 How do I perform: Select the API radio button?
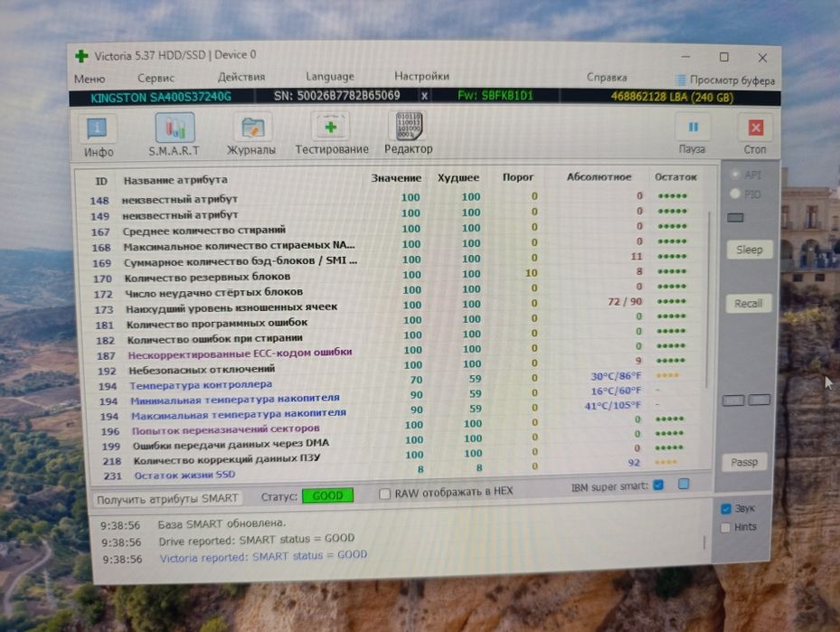click(735, 175)
